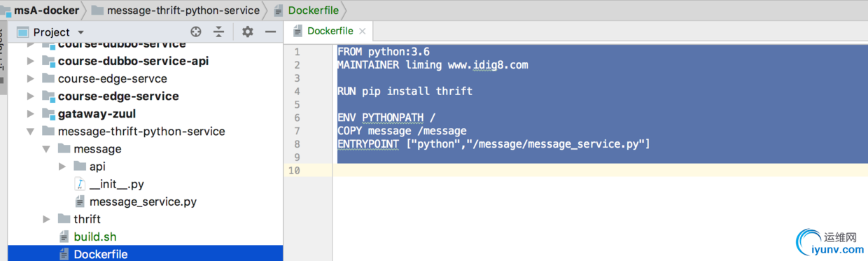This screenshot has width=868, height=261.
Task: Click the locate/scroll-from-source target icon
Action: [196, 31]
